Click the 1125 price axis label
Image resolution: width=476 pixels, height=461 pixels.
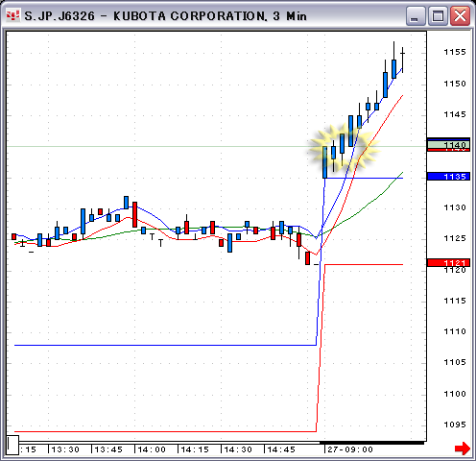point(455,238)
